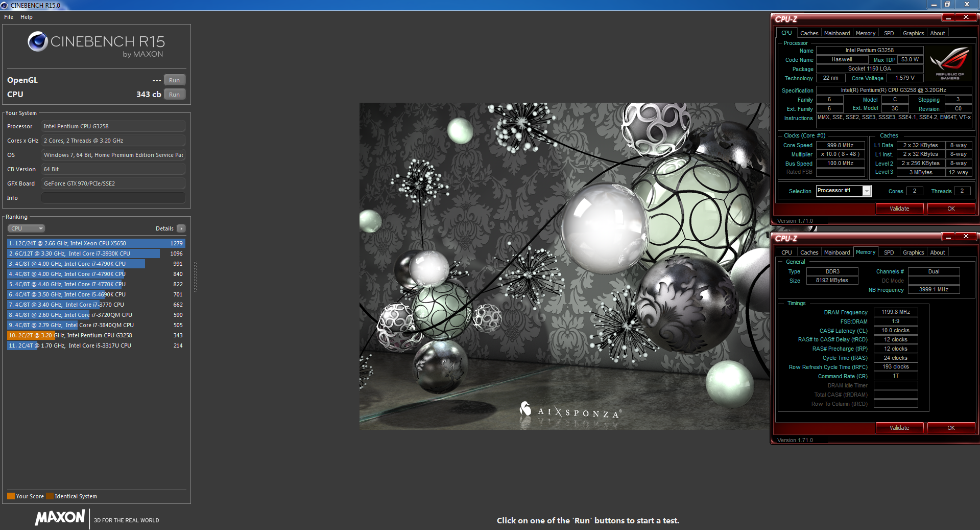Select ranking row Intel Core i7-3840QM
Viewport: 980px width, 530px height.
point(96,325)
